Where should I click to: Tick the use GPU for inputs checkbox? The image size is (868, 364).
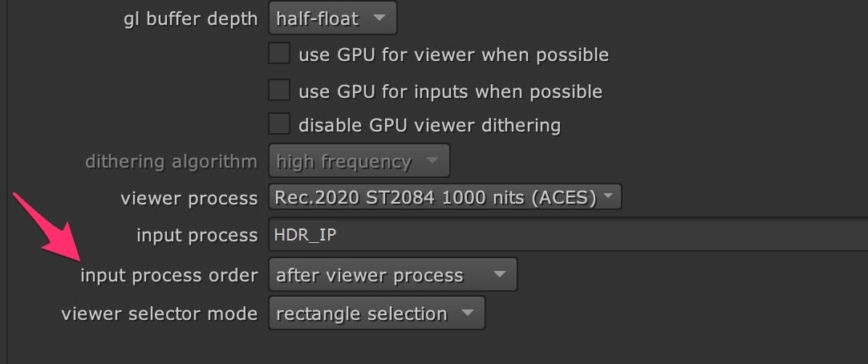(x=279, y=91)
